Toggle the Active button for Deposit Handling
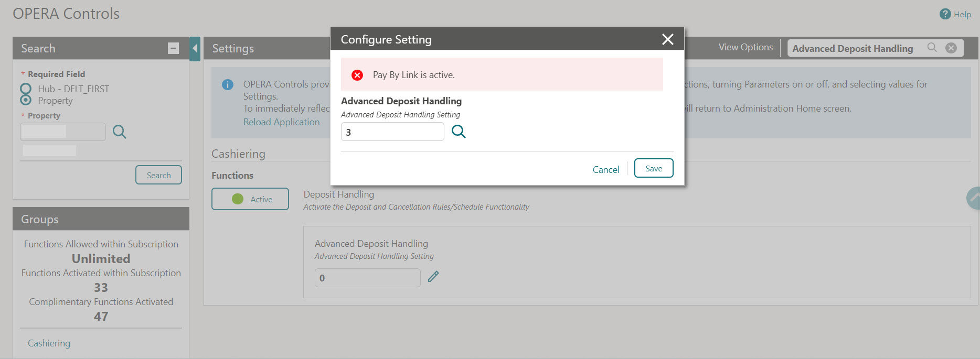980x359 pixels. click(250, 199)
